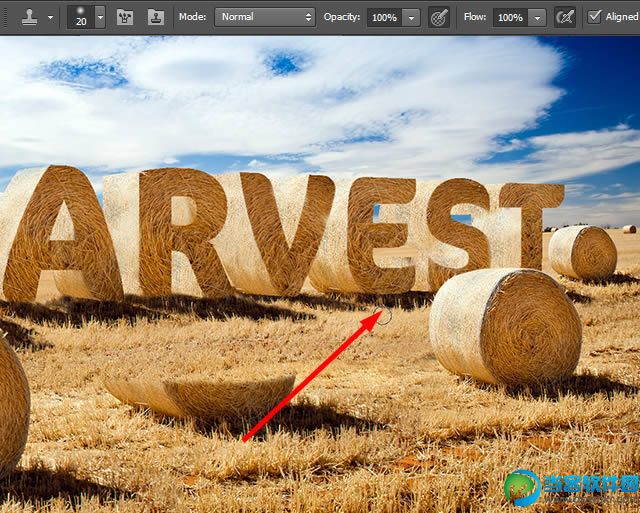640x513 pixels.
Task: Click the Flow percentage field
Action: coord(510,17)
